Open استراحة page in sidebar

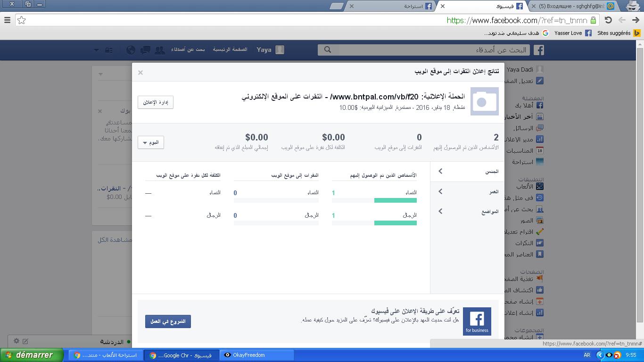528,162
